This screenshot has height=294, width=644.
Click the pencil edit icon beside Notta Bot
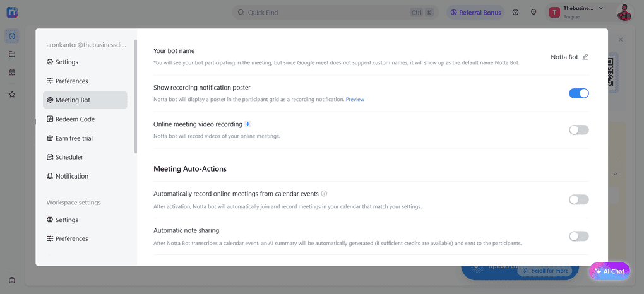[x=585, y=57]
